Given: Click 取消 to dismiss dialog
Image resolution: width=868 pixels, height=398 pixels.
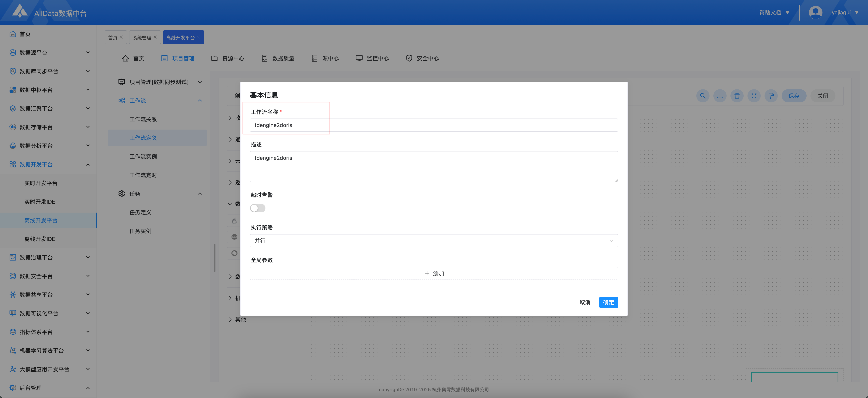Looking at the screenshot, I should pos(585,302).
